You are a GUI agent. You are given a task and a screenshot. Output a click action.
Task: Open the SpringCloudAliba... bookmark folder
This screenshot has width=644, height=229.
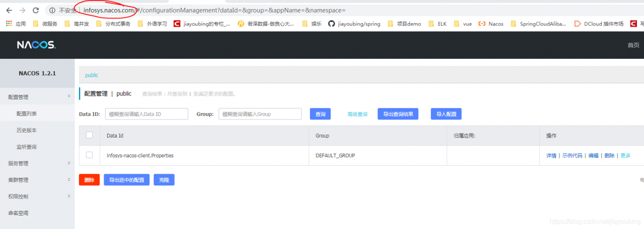pyautogui.click(x=538, y=24)
